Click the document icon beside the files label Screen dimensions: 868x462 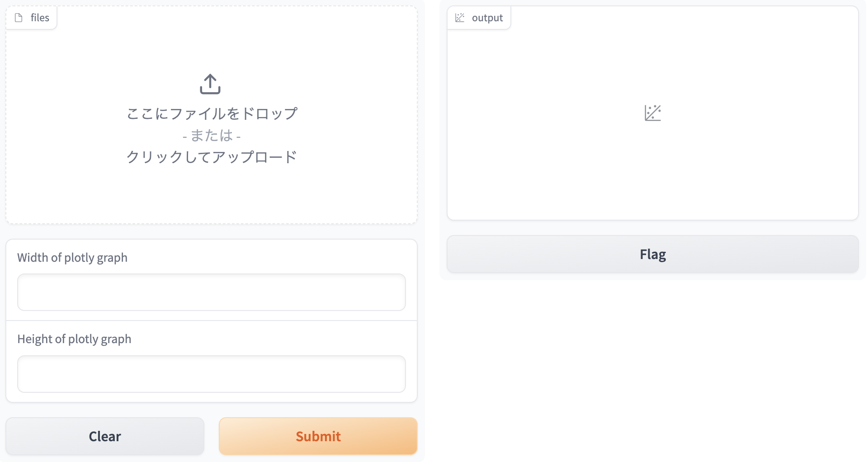tap(19, 17)
